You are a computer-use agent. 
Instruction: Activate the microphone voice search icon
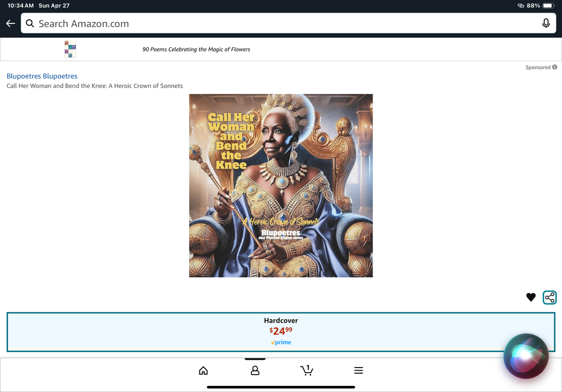546,23
